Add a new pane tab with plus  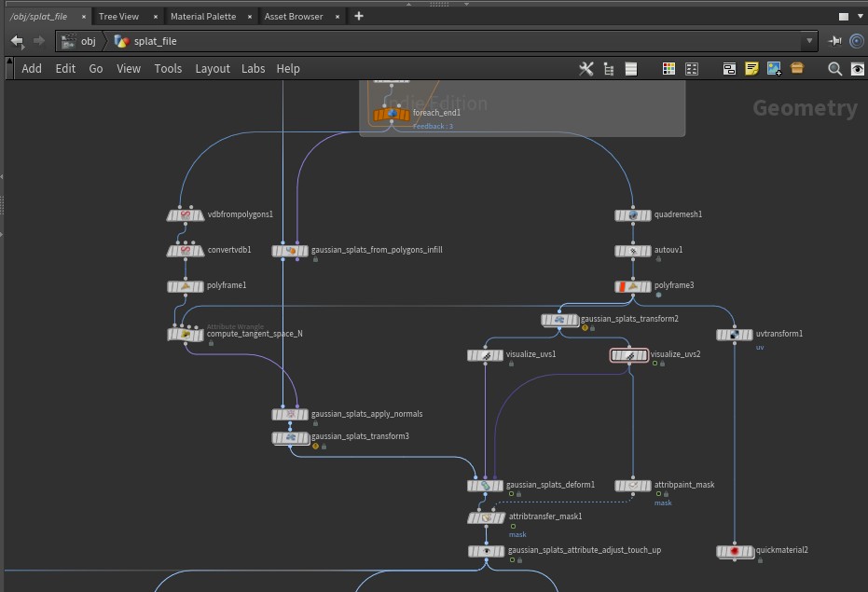pyautogui.click(x=359, y=16)
